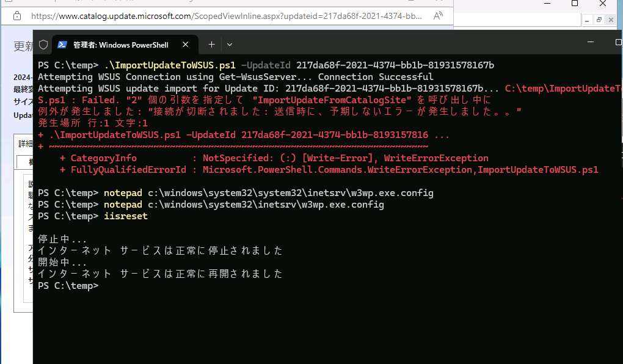Click the padlock icon in Edge's address bar

click(x=16, y=16)
